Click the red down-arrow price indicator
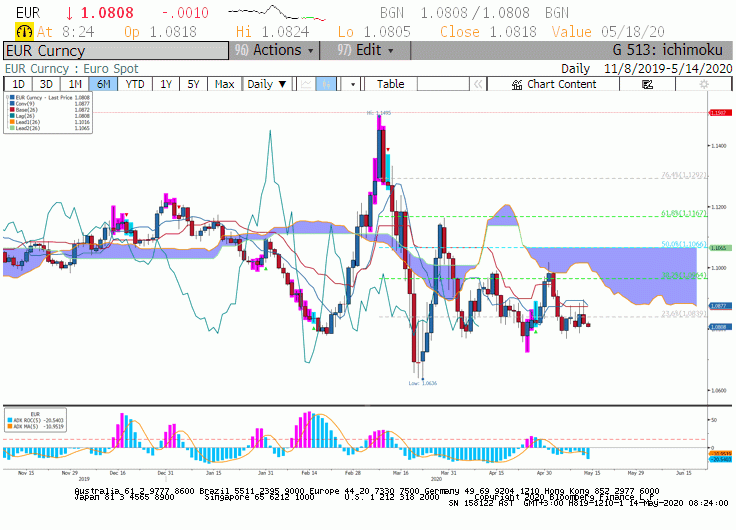Image resolution: width=736 pixels, height=530 pixels. coord(69,14)
